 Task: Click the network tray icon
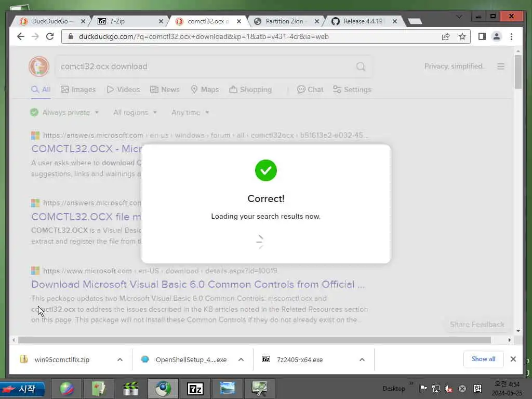[x=436, y=389]
